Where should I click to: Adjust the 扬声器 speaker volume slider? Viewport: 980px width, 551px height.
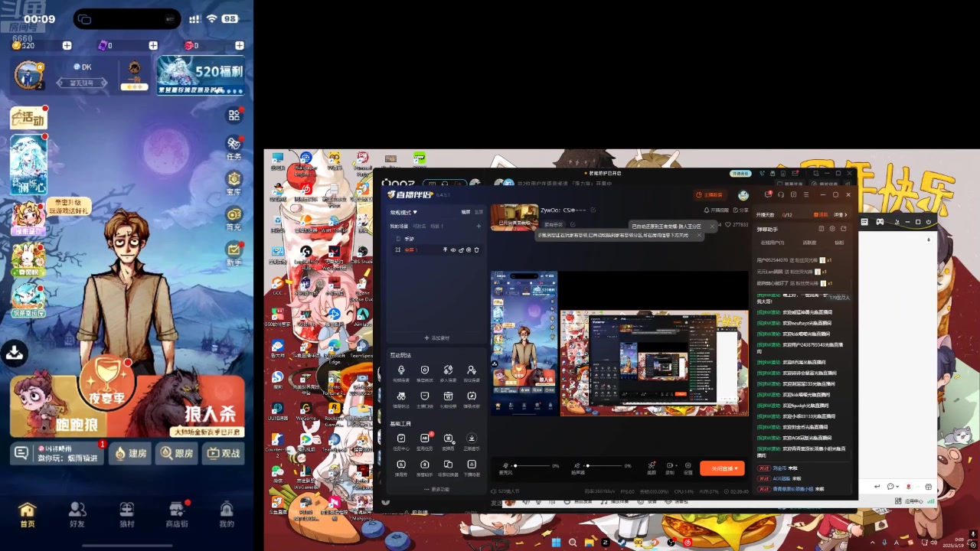[606, 466]
